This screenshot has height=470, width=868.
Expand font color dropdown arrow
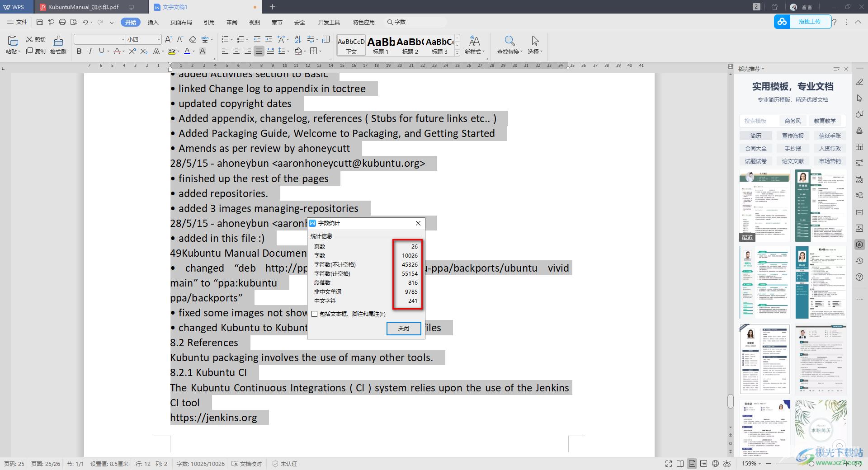(193, 51)
